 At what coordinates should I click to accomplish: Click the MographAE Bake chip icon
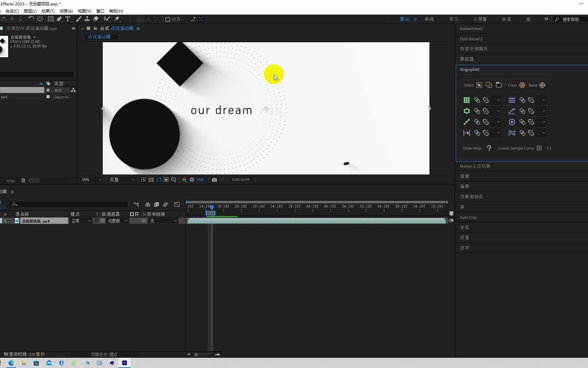[x=542, y=85]
